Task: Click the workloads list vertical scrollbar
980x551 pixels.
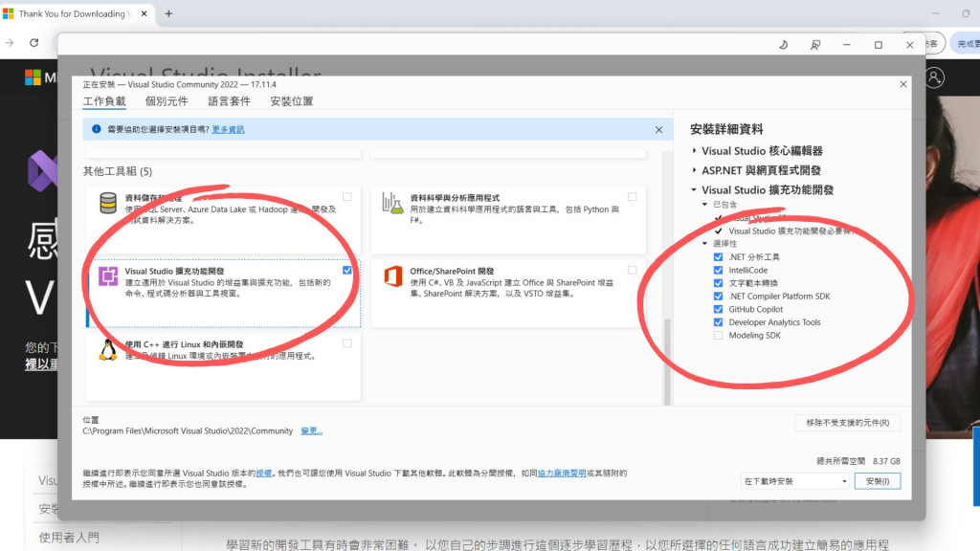Action: click(667, 361)
